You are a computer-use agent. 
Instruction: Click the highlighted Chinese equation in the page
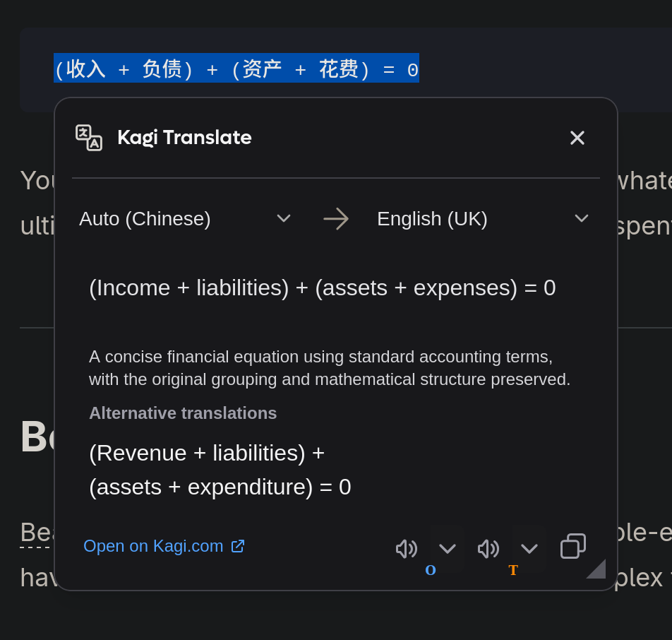[236, 69]
